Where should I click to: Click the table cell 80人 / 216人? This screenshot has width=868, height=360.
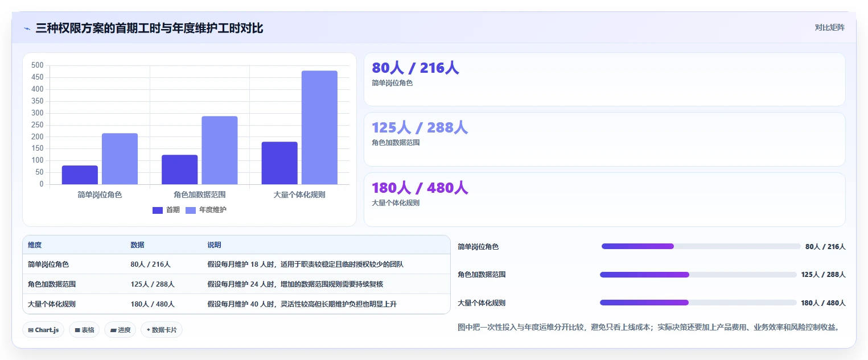150,264
